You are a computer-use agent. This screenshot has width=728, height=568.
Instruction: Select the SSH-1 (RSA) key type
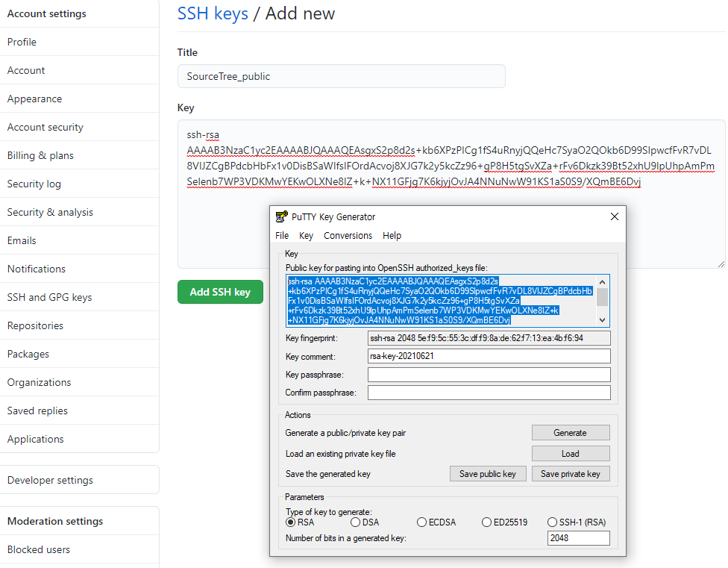(577, 522)
